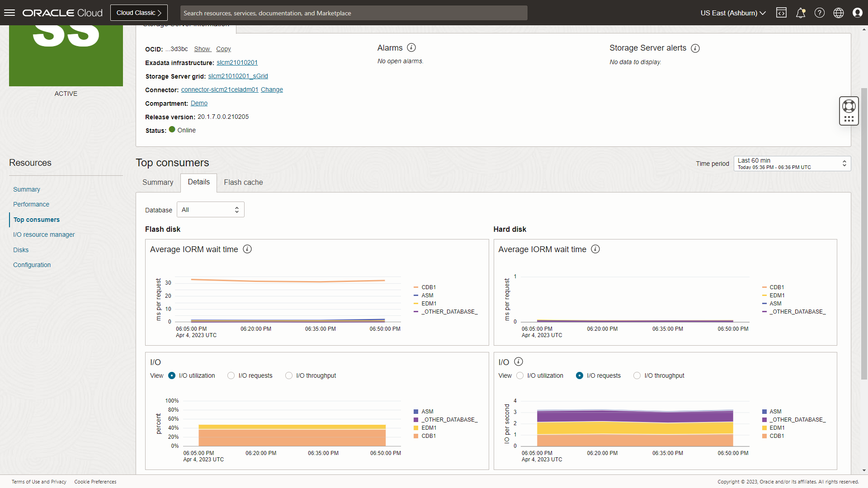Screen dimensions: 868x488
Task: Click the floating support lifebuoy icon
Action: coord(849,106)
